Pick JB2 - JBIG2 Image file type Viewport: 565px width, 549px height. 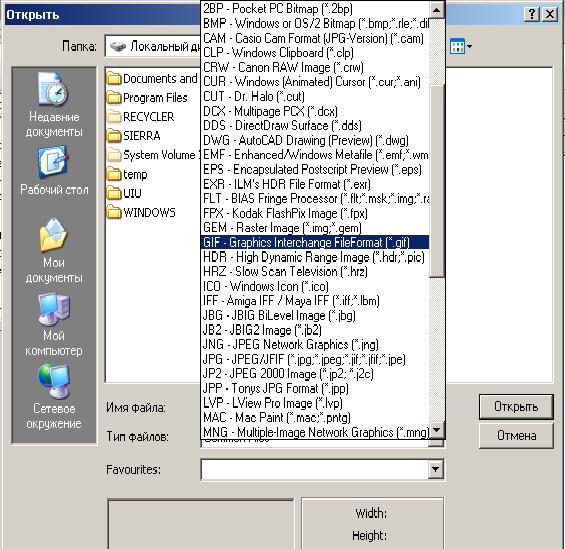pos(315,330)
